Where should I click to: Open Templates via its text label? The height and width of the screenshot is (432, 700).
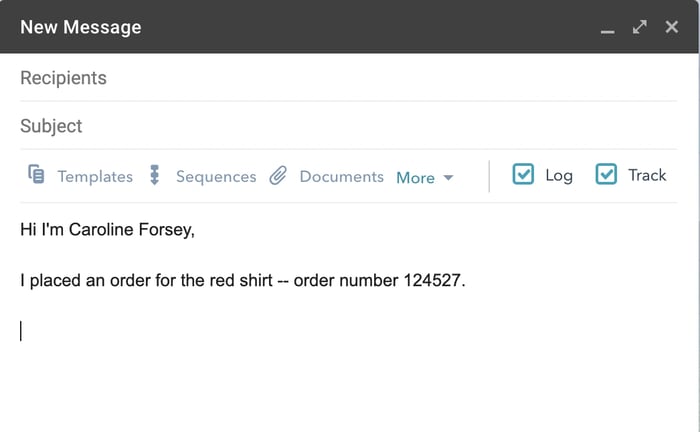tap(95, 176)
